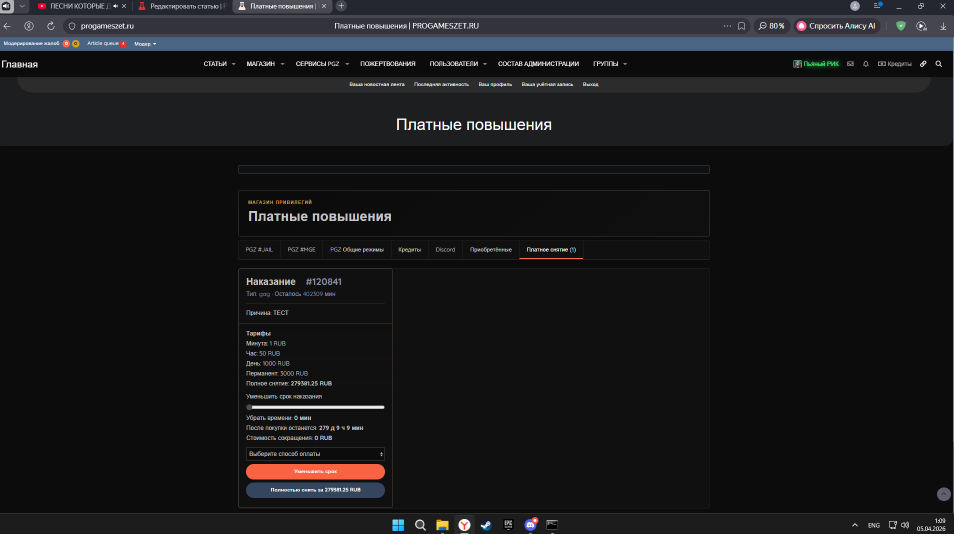Screen dimensions: 954x534
Task: Open the Discord tab in shop
Action: [445, 249]
